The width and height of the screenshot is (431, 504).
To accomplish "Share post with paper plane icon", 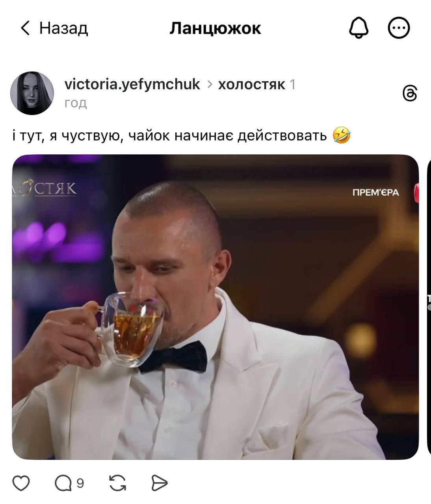I will tap(160, 483).
